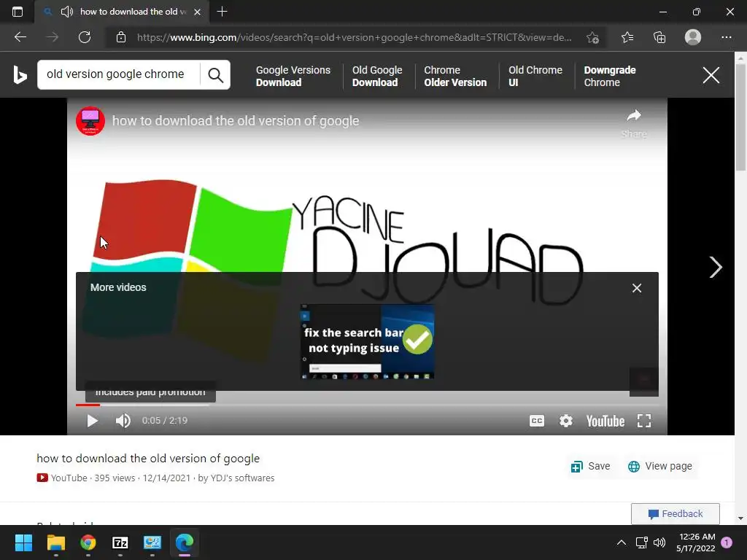Click the video title in the player
This screenshot has width=747, height=560.
click(236, 121)
